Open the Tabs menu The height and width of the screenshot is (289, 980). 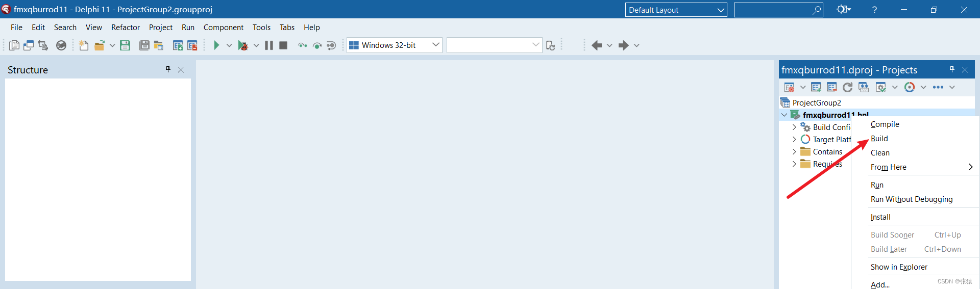coord(287,28)
